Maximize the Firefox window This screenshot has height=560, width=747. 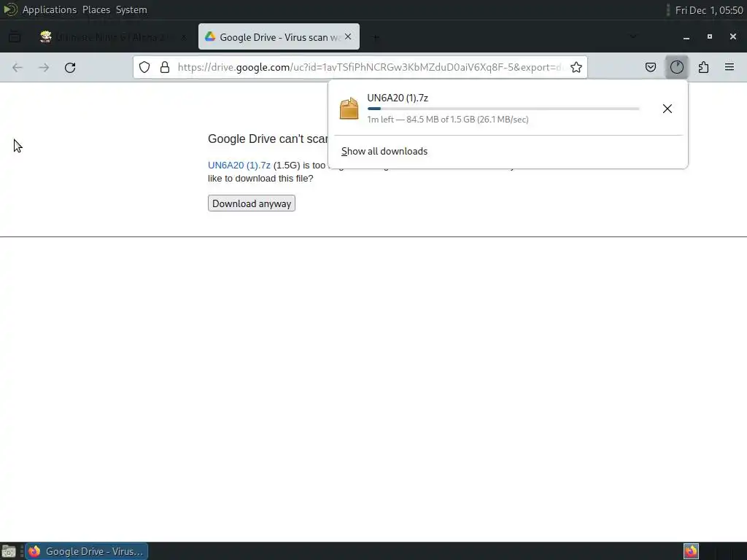[x=710, y=36]
